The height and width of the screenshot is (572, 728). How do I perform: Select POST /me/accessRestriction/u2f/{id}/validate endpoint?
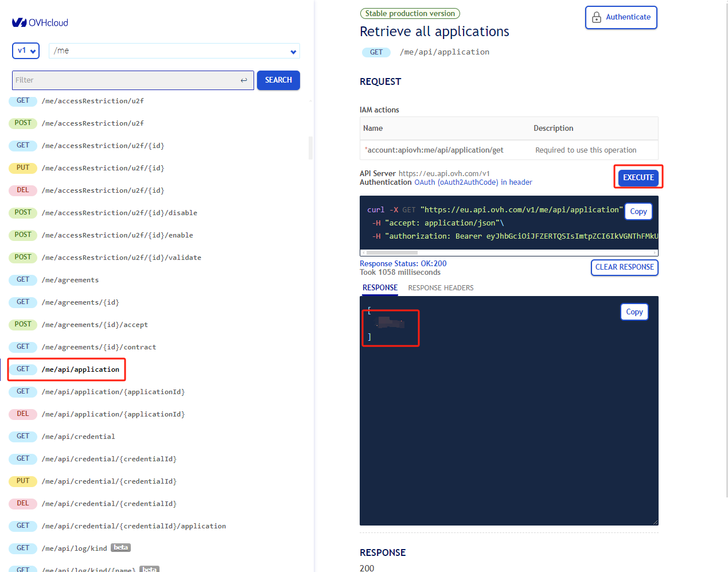pyautogui.click(x=105, y=258)
